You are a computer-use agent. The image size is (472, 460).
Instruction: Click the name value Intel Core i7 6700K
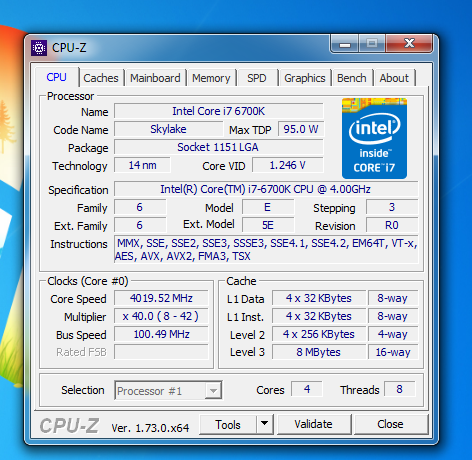click(219, 111)
